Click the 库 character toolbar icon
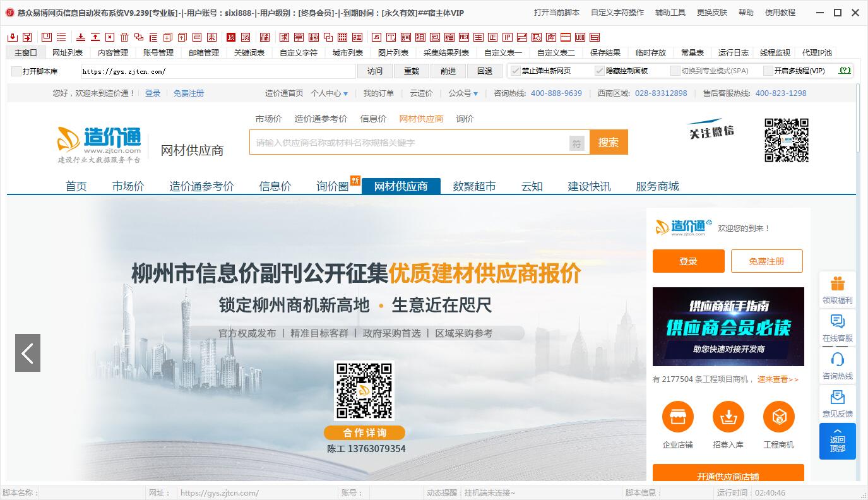Viewport: 868px width, 500px height. click(551, 37)
